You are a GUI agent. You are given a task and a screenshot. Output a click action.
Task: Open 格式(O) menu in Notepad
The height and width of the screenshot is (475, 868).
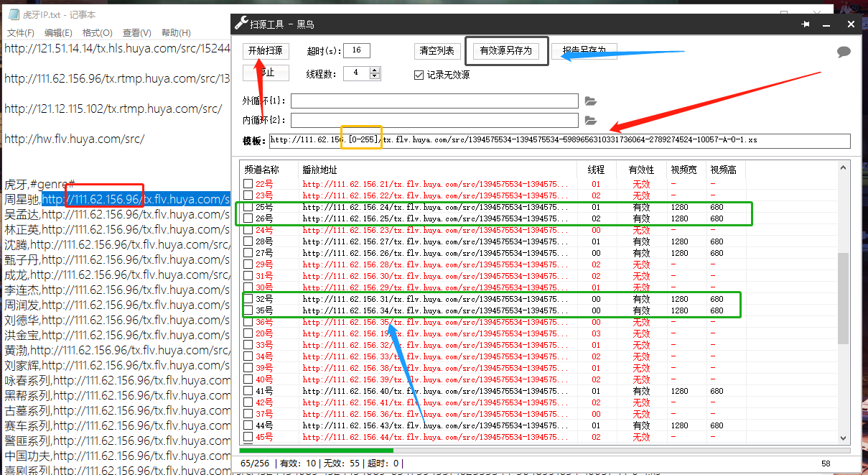pyautogui.click(x=98, y=33)
